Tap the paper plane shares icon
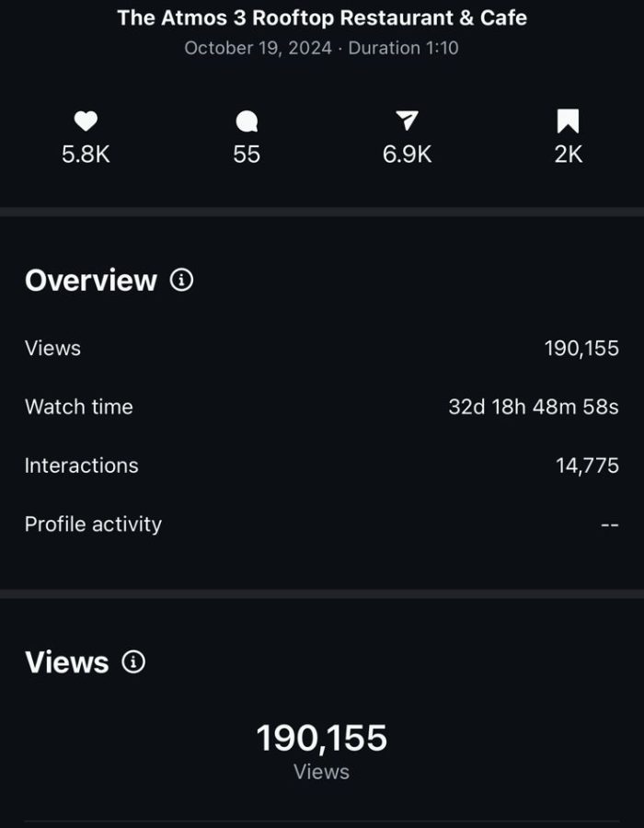Image resolution: width=644 pixels, height=828 pixels. pyautogui.click(x=407, y=121)
